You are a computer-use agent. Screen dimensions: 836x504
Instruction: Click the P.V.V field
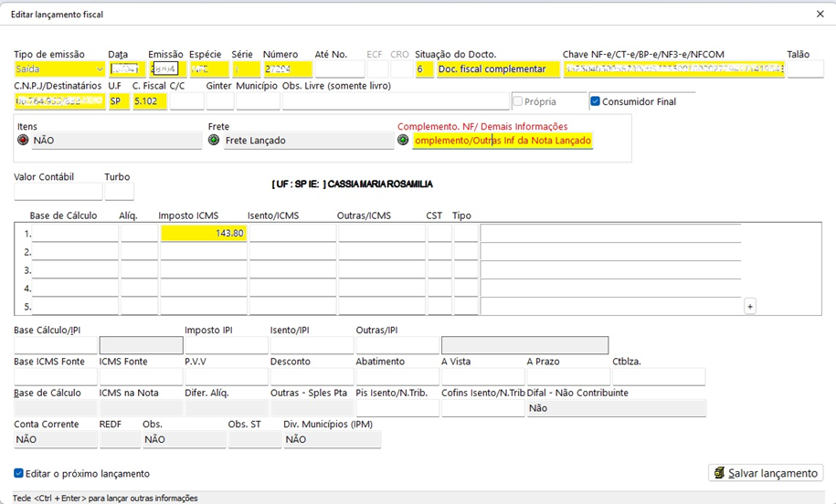pyautogui.click(x=227, y=377)
